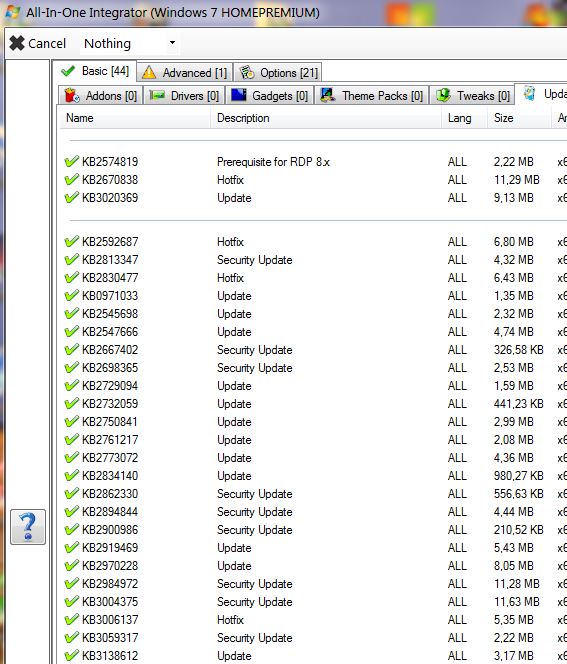Image resolution: width=567 pixels, height=664 pixels.
Task: Open the Addons [0] tab
Action: [101, 96]
